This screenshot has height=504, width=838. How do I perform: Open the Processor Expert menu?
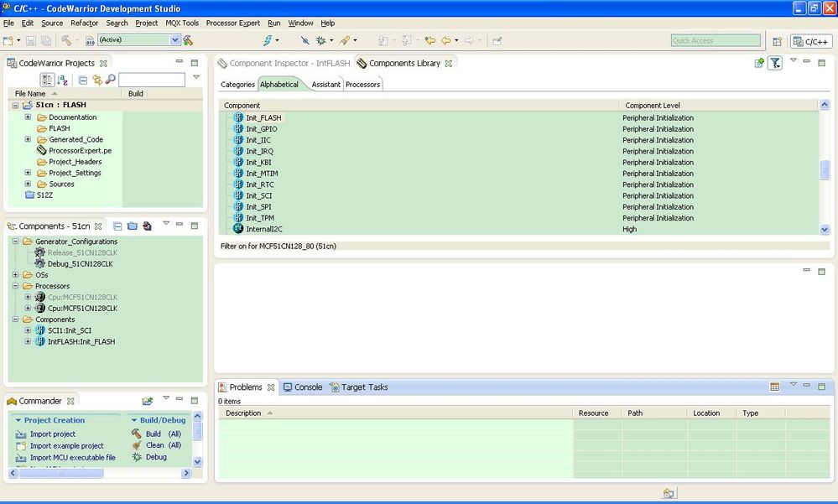point(233,23)
